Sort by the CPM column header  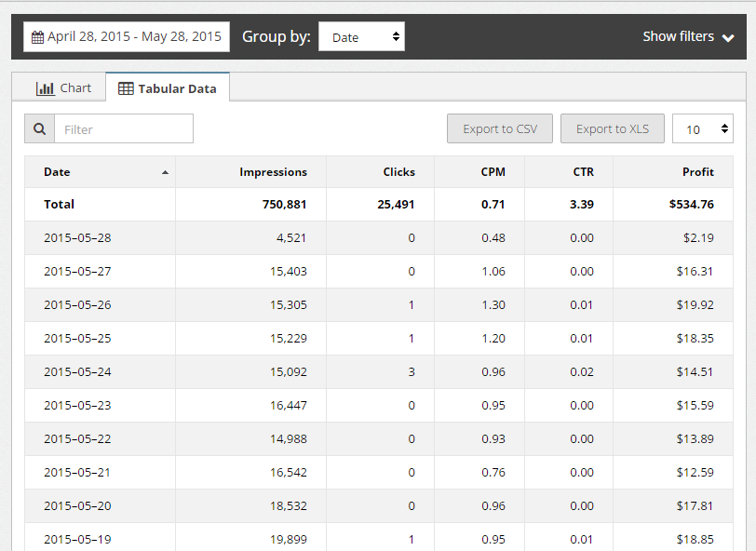pos(493,172)
